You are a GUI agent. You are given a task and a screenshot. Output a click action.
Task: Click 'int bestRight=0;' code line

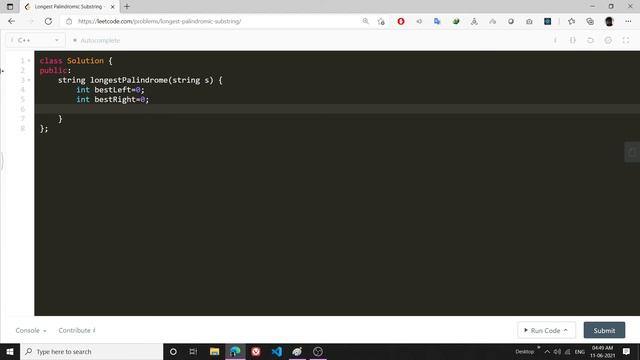click(113, 99)
